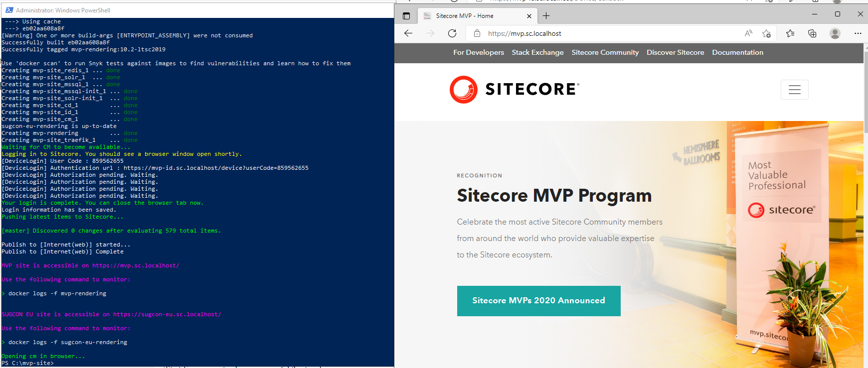
Task: Close the Sitecore MVP - Home tab
Action: [x=529, y=16]
